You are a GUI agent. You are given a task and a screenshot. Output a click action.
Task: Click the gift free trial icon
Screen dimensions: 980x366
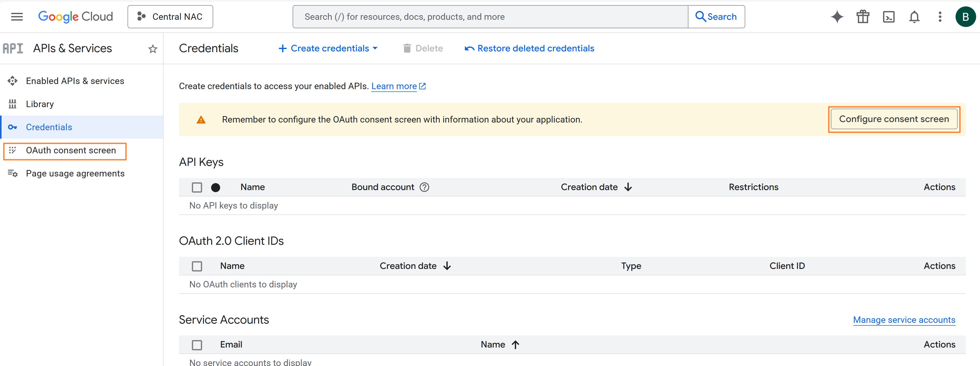[863, 17]
